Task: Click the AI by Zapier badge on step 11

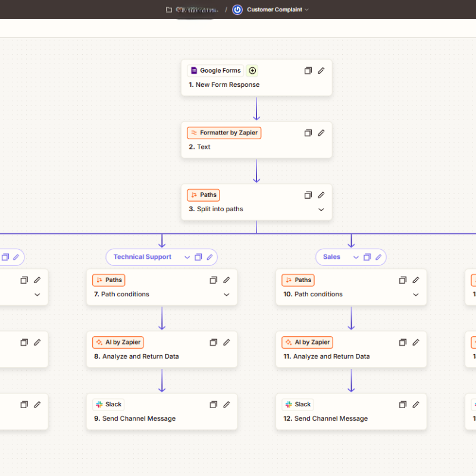Action: click(308, 342)
